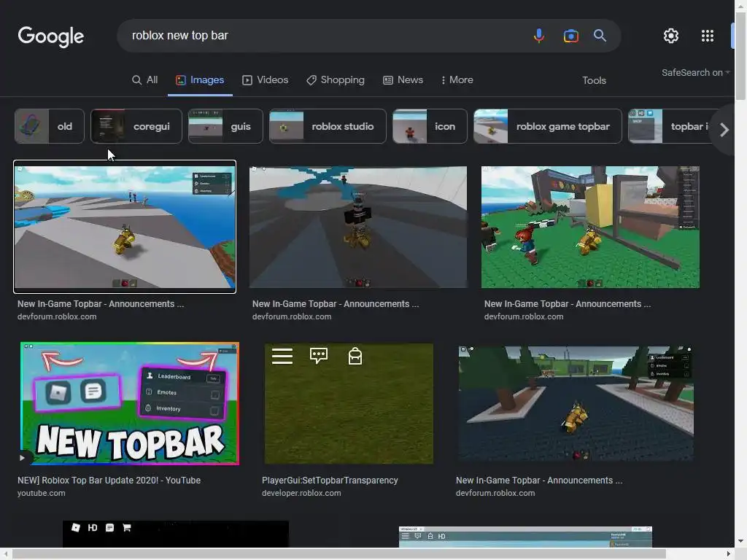
Task: Click the scroll down arrow of vertical scrollbar
Action: (740, 542)
